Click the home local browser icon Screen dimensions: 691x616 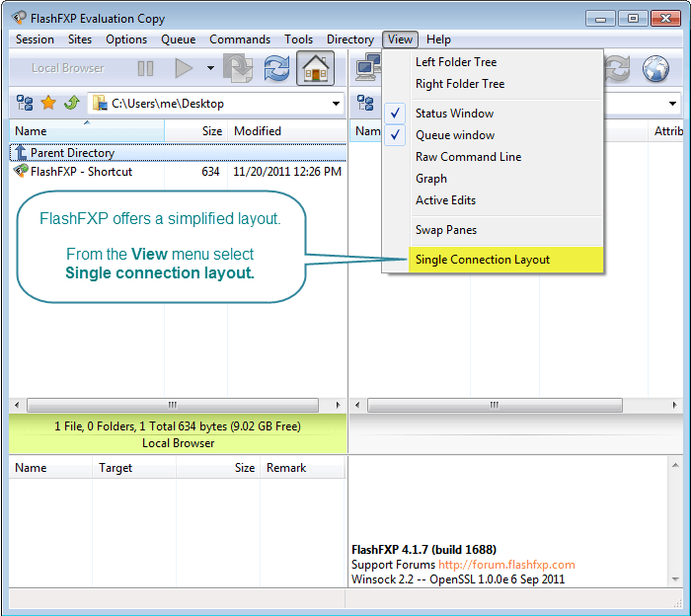(x=316, y=68)
